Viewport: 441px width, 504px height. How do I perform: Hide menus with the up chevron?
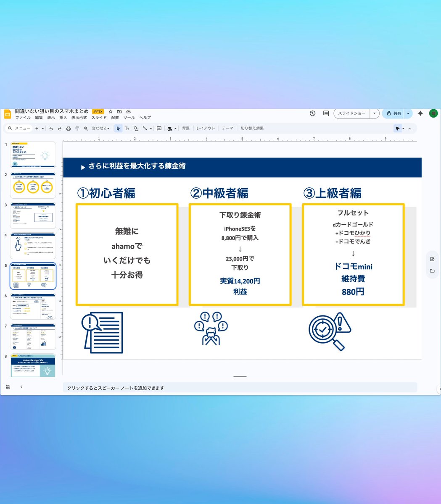tap(409, 129)
